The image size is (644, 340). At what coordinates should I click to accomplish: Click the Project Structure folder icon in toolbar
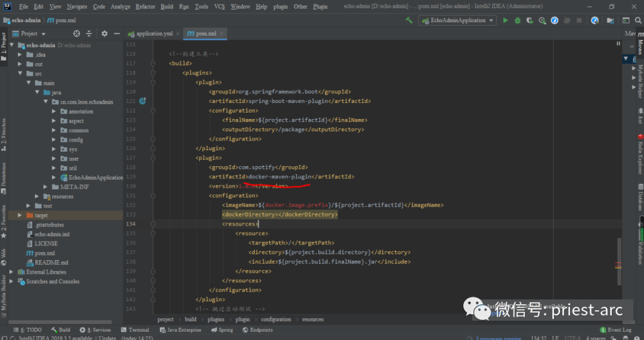(611, 20)
